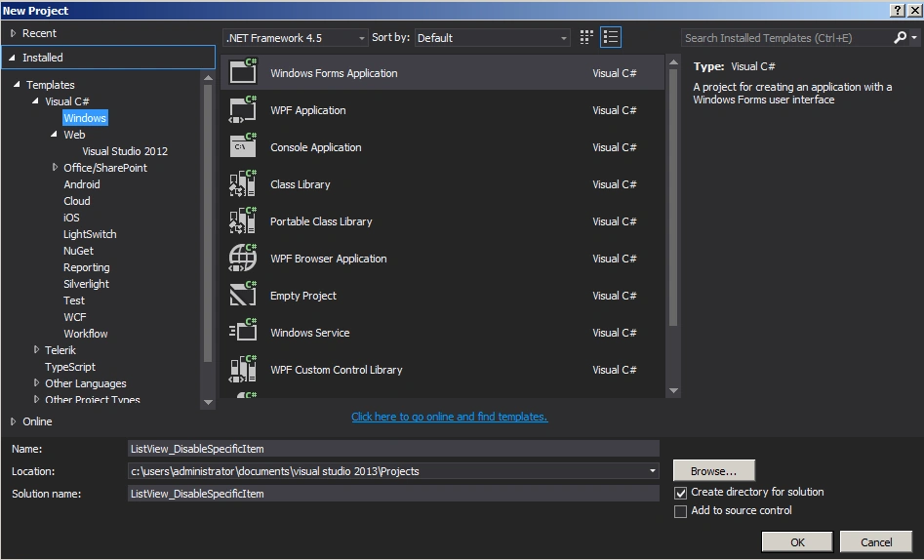The width and height of the screenshot is (924, 560).
Task: Select the Windows Forms Application template icon
Action: [x=243, y=72]
